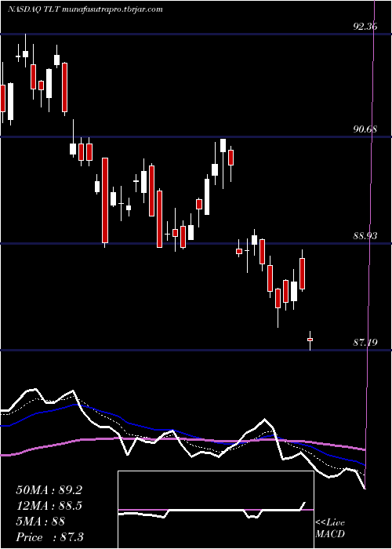Image resolution: width=392 pixels, height=549 pixels.
Task: Click the Price : 87.3 reading
Action: [49, 537]
